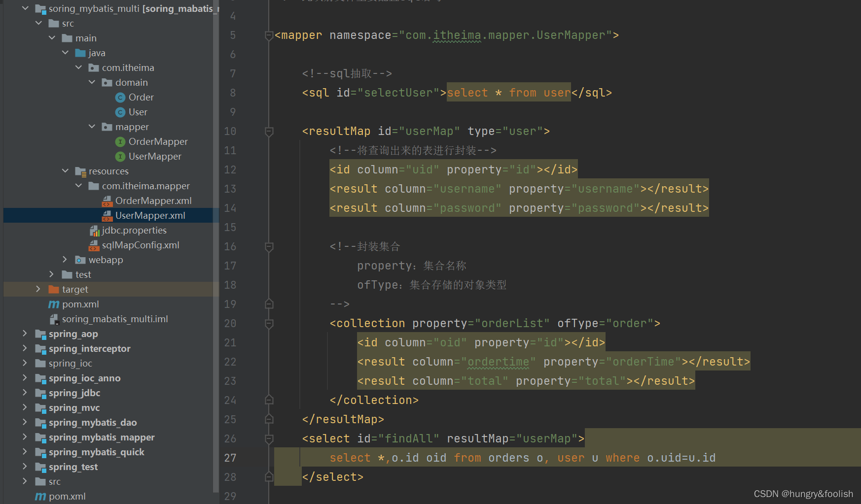Select sqlMapConfig.xml file
Viewport: 861px width, 504px height.
tap(141, 245)
